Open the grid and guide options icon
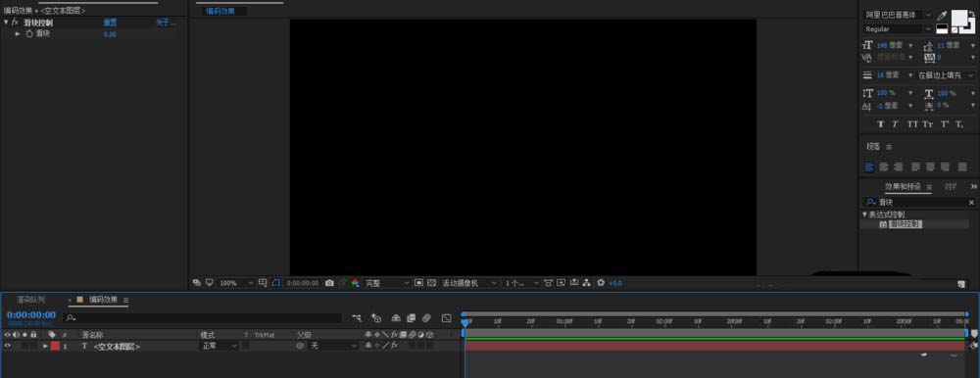 pyautogui.click(x=263, y=282)
